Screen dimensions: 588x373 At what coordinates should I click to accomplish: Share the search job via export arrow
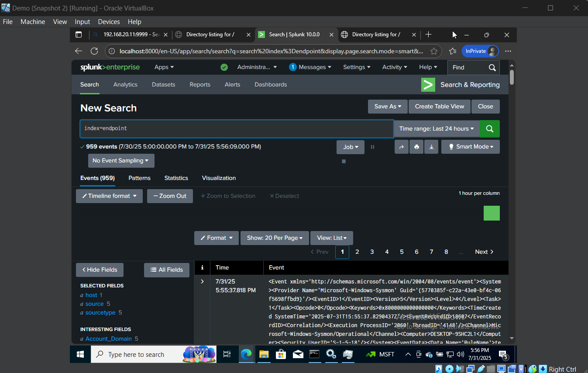click(401, 147)
